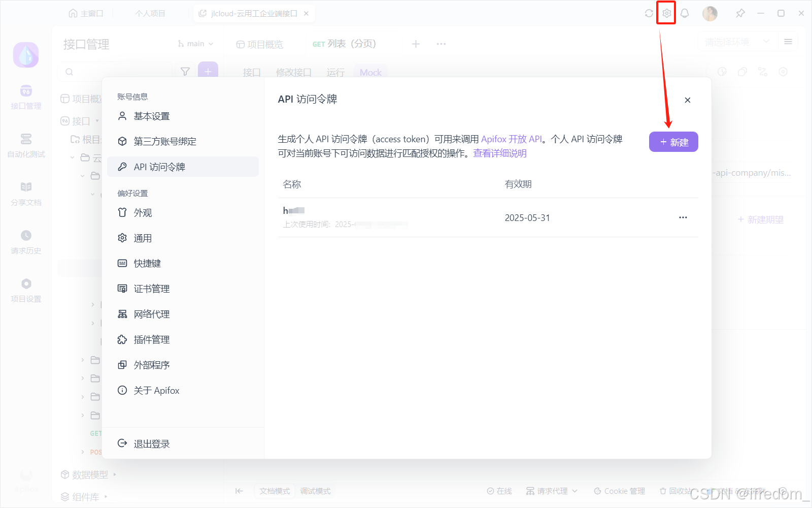This screenshot has width=812, height=508.
Task: Switch to the 项目概览 tab
Action: pyautogui.click(x=259, y=44)
